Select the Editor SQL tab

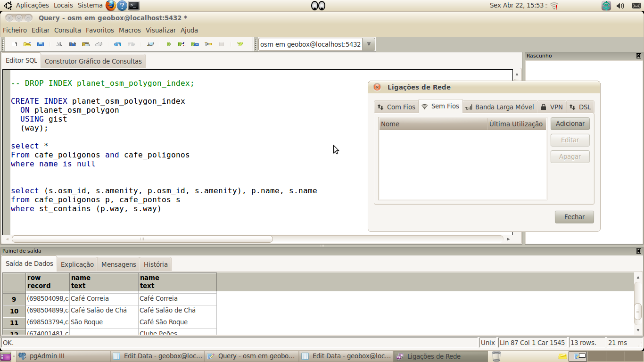pyautogui.click(x=21, y=60)
